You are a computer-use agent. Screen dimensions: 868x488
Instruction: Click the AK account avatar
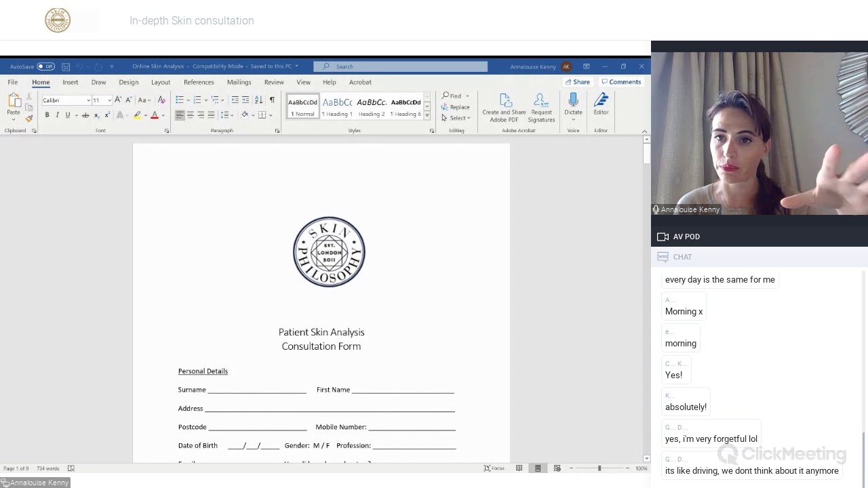tap(566, 66)
